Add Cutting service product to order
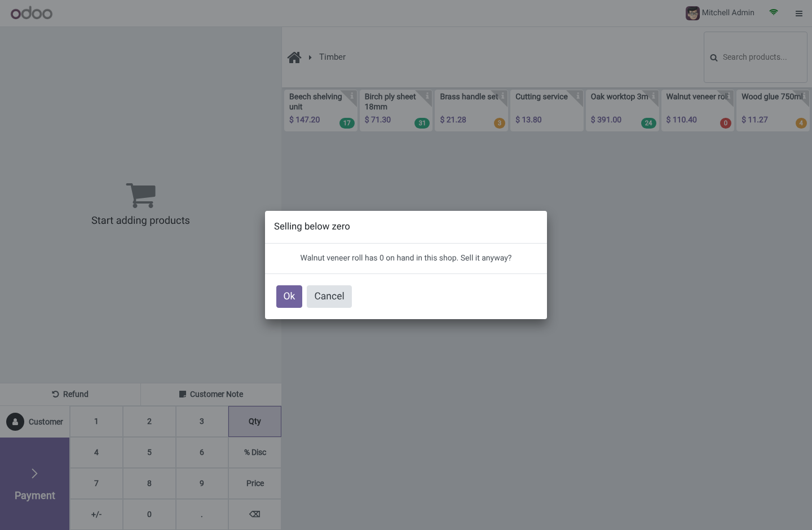The image size is (812, 530). click(x=547, y=111)
